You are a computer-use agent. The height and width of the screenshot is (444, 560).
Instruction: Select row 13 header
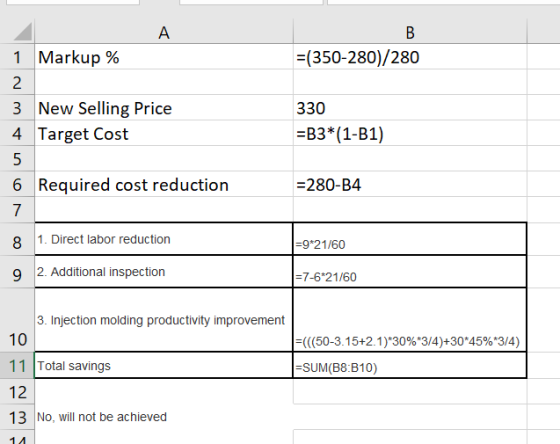pos(17,417)
